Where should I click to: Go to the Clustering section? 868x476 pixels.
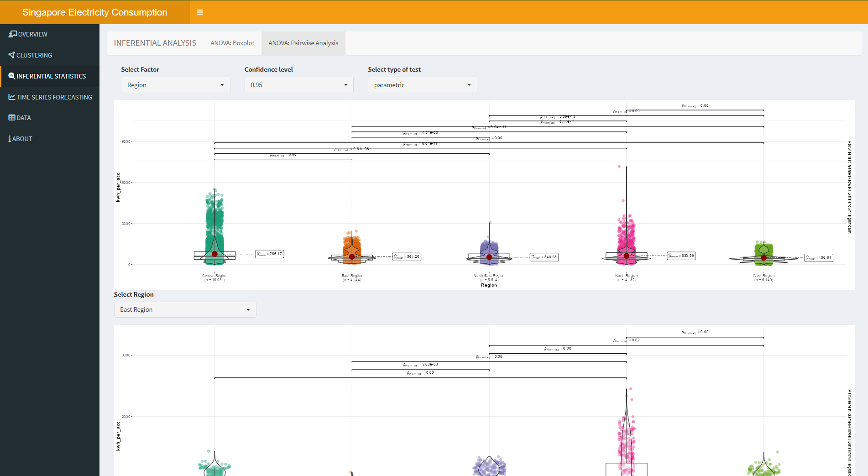pos(34,55)
